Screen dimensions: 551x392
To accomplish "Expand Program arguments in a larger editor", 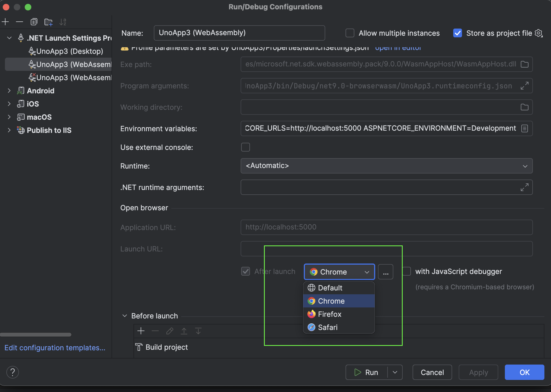I will (524, 86).
